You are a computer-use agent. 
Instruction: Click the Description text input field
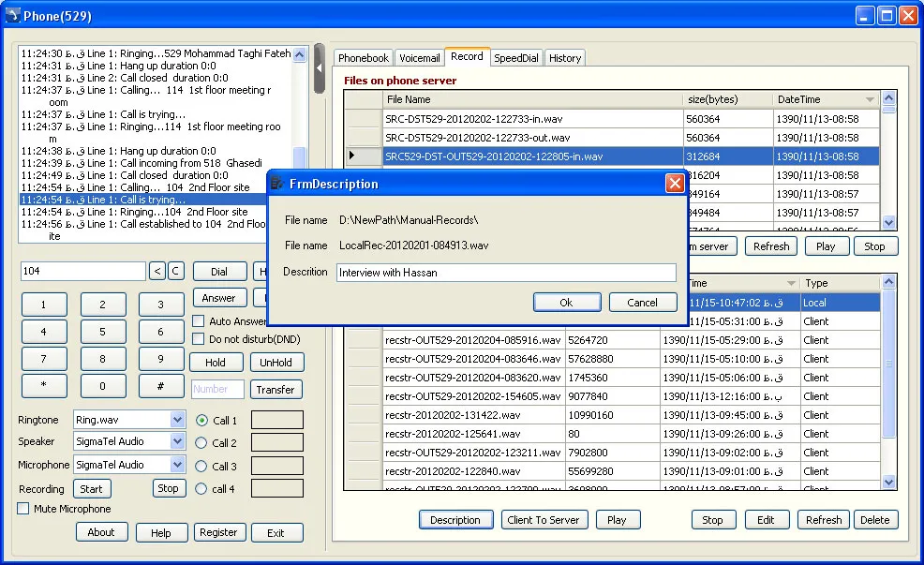(506, 272)
